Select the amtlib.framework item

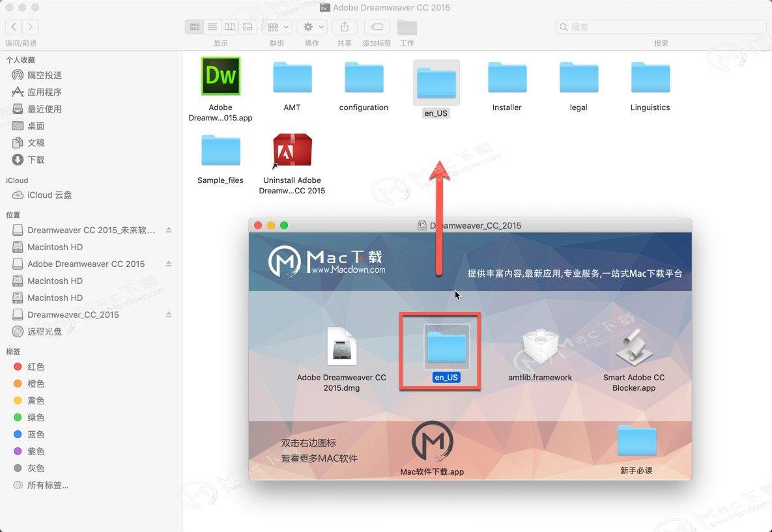pos(540,347)
